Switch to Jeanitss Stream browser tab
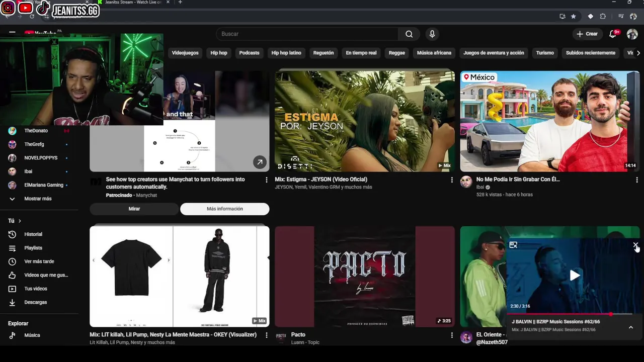Viewport: 644px width, 362px height. 133,3
